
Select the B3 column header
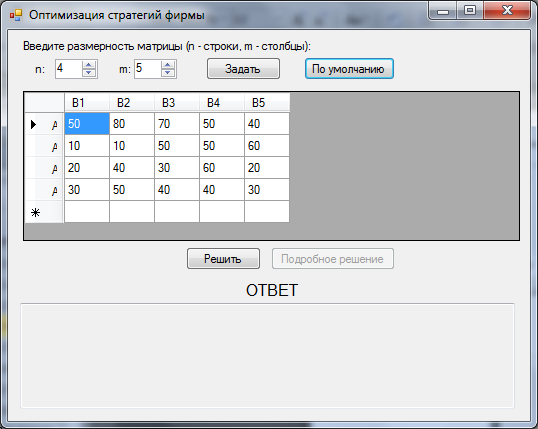coord(177,103)
